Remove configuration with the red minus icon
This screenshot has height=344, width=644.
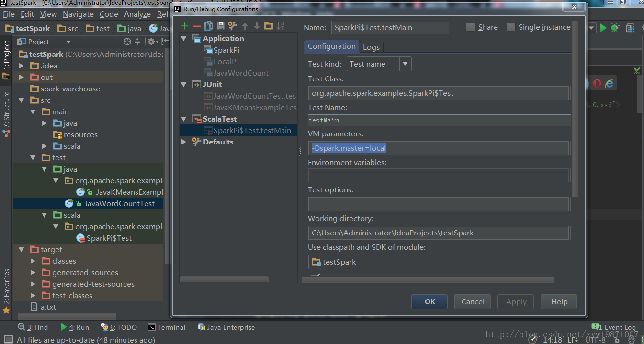click(197, 26)
